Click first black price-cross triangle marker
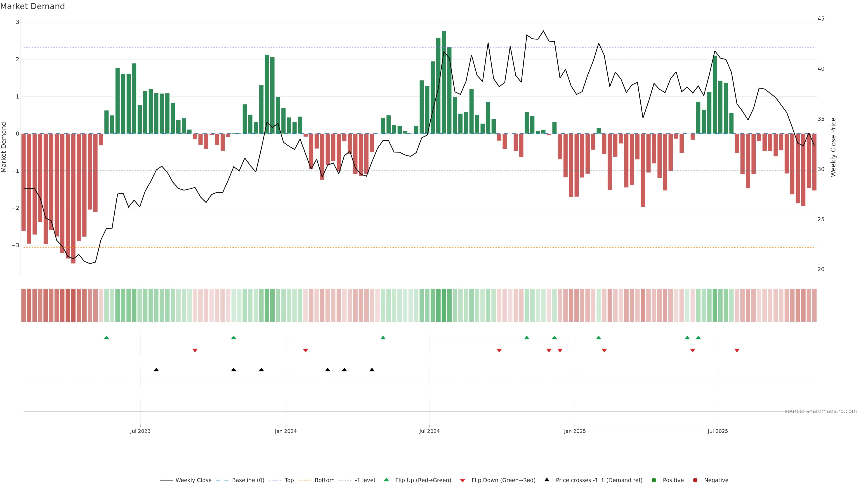868x488 pixels. pos(156,370)
